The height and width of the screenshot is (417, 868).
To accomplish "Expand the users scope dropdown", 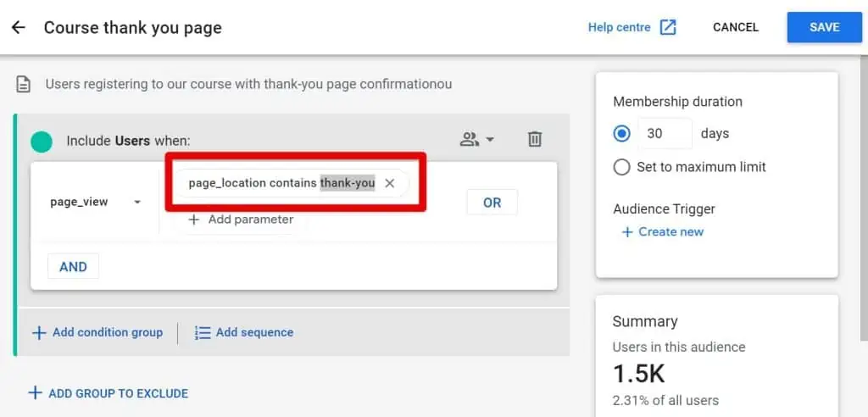I will (x=477, y=139).
